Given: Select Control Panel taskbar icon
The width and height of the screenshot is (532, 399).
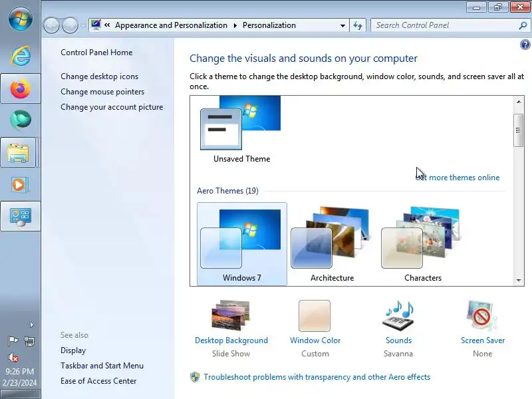Looking at the screenshot, I should 21,217.
